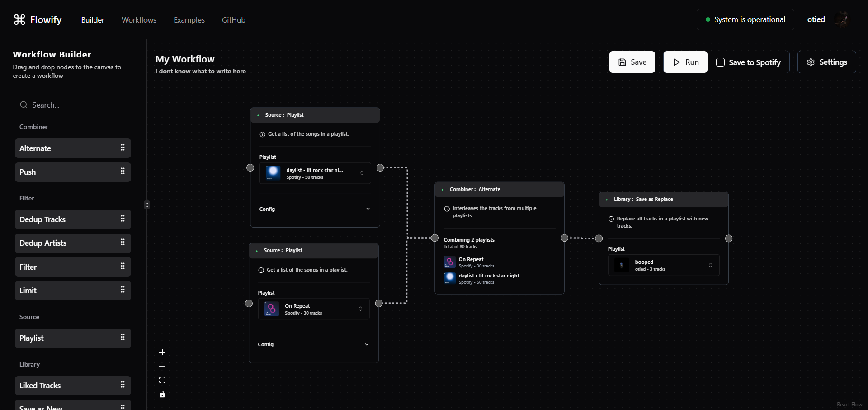Zoom in on the canvas
The height and width of the screenshot is (410, 868).
coord(162,352)
